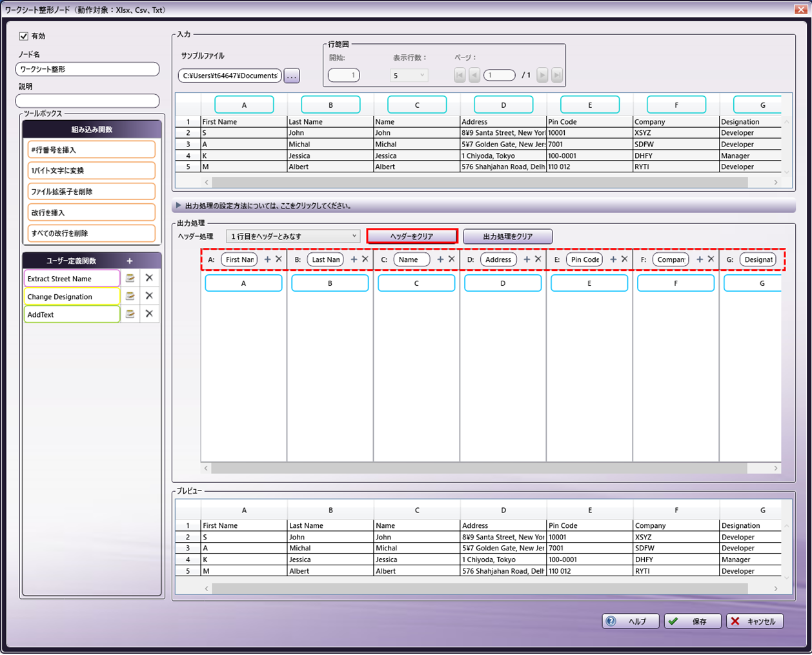This screenshot has width=812, height=655.
Task: Go to next page icon
Action: pos(542,75)
